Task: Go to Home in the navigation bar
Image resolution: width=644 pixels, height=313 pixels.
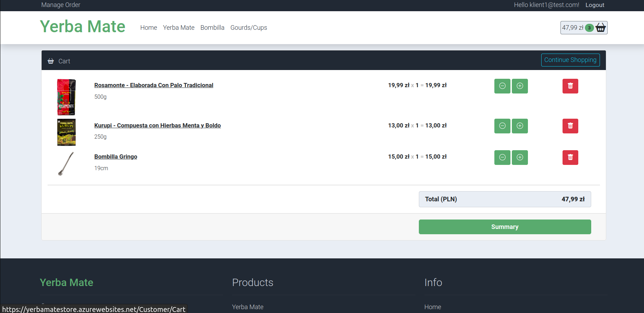Action: click(149, 28)
